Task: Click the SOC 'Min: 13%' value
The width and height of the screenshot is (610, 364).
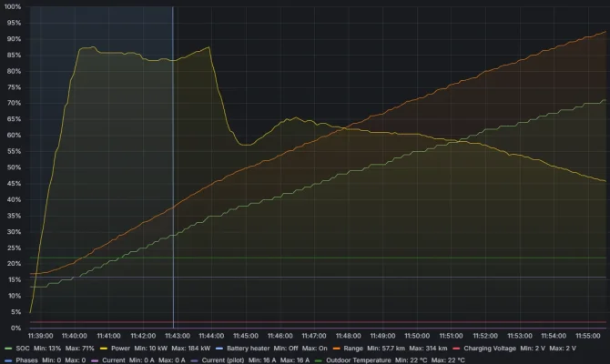Action: 47,349
